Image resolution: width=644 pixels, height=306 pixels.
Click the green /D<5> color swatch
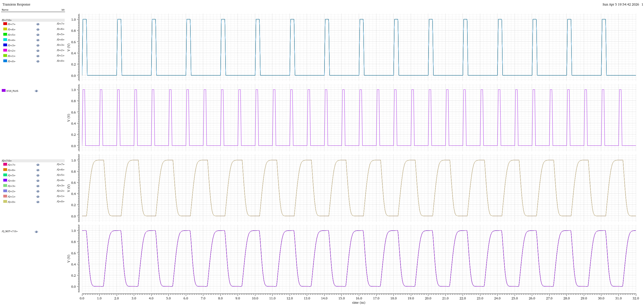tap(5, 34)
